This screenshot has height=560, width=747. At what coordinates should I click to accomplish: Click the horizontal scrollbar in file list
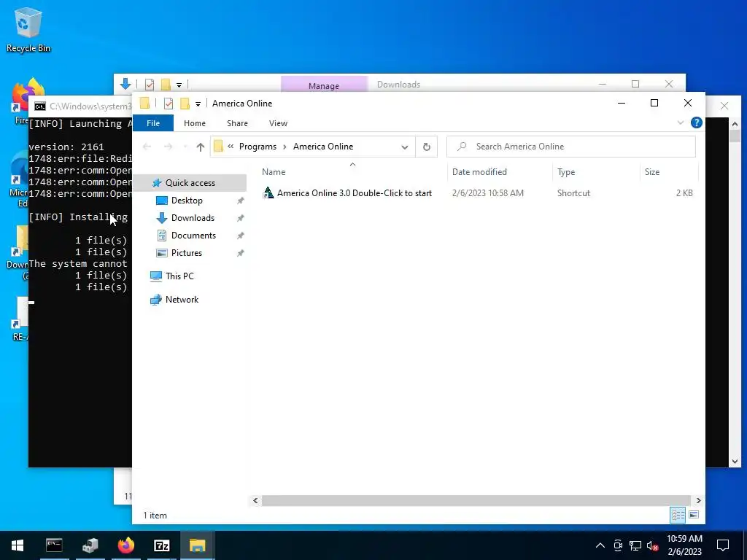(x=476, y=500)
